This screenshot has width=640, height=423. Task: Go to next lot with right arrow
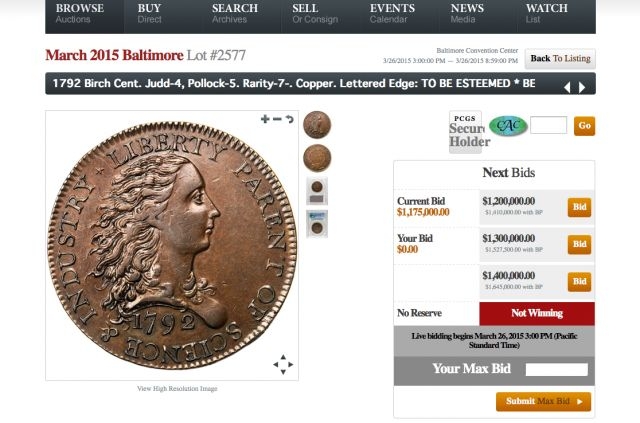tap(582, 87)
